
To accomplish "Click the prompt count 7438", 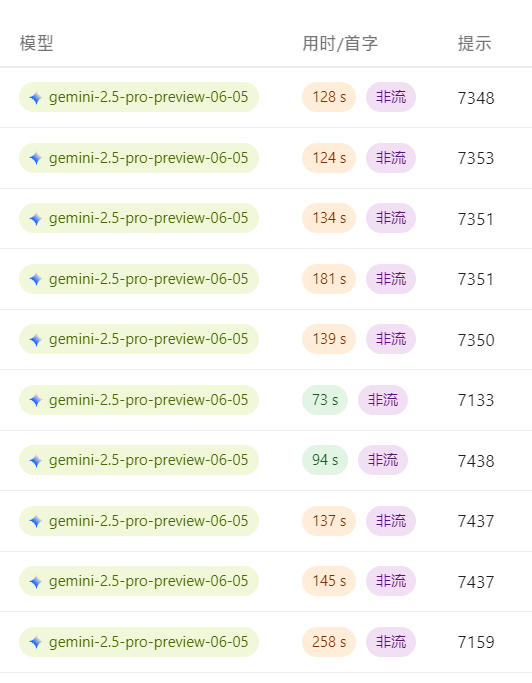I will click(x=476, y=461).
